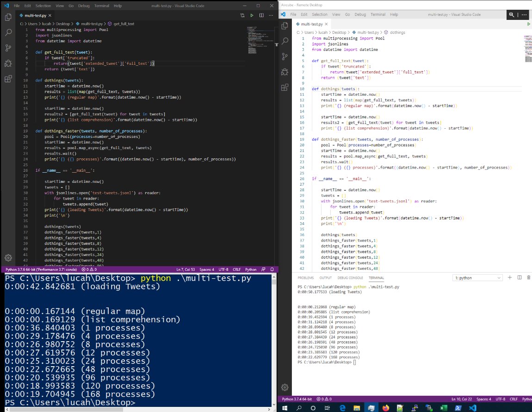Open the Source Control icon in the activity bar
This screenshot has width=532, height=412.
coord(7,48)
